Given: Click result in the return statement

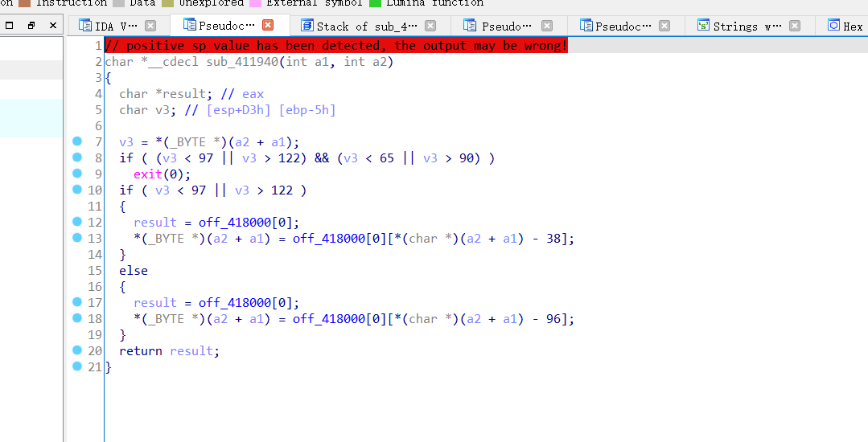Looking at the screenshot, I should point(191,350).
